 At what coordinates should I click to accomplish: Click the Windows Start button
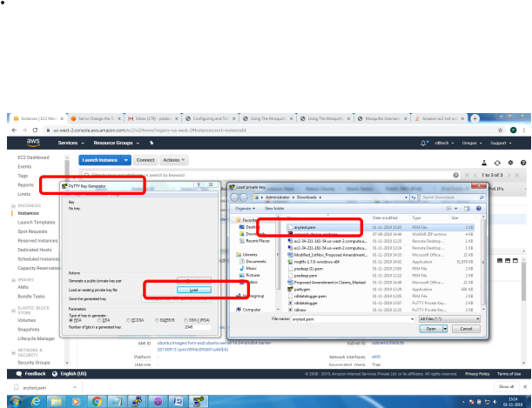pos(14,402)
